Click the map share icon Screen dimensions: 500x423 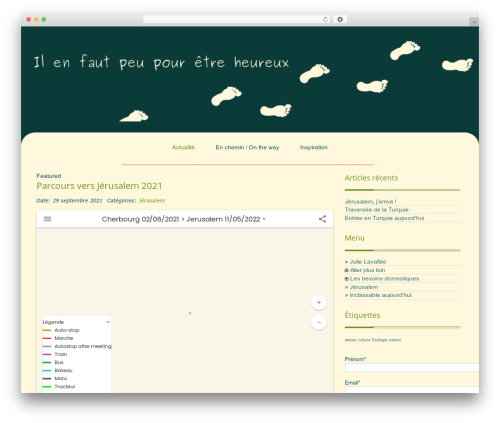click(322, 219)
